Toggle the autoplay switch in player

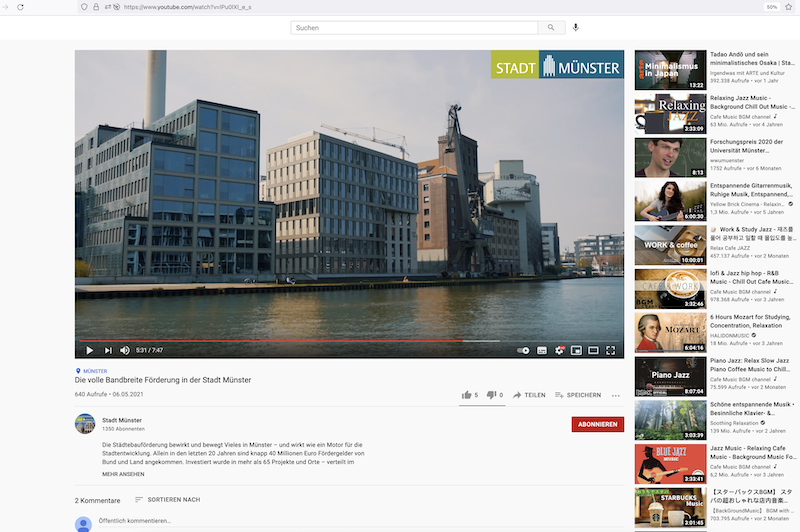coord(523,350)
